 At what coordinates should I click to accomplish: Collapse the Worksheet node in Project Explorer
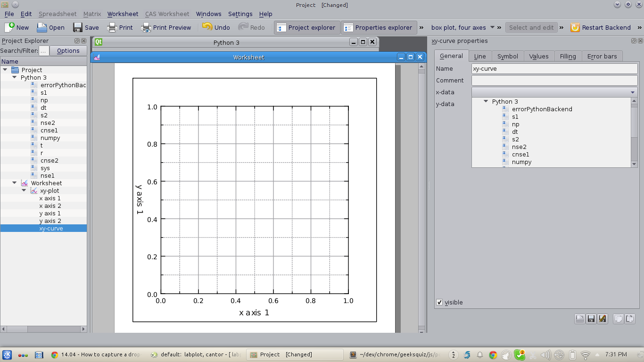point(14,183)
